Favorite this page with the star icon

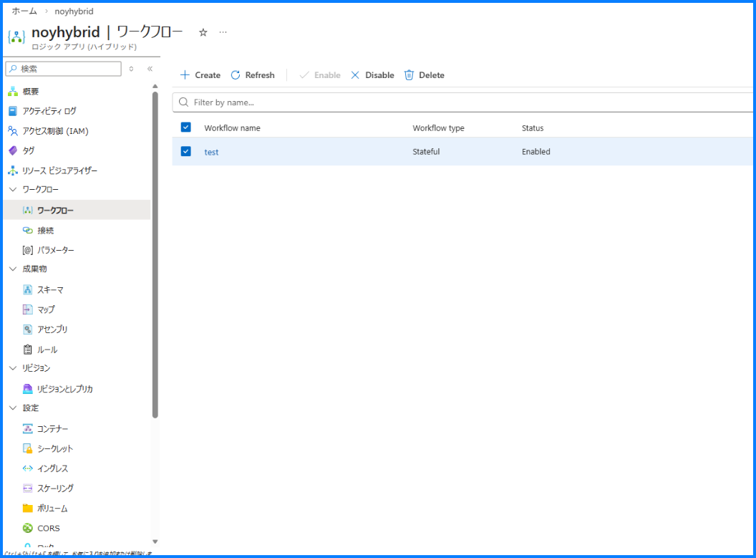click(203, 32)
